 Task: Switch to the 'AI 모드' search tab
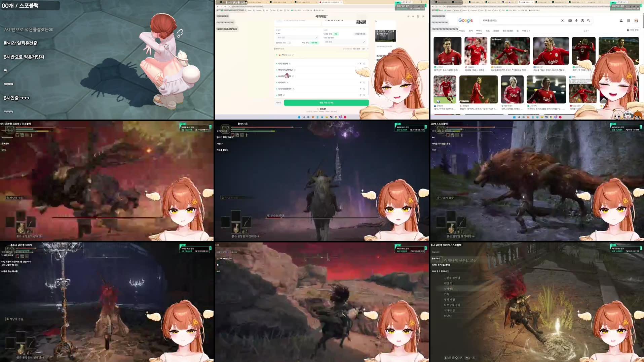[462, 31]
